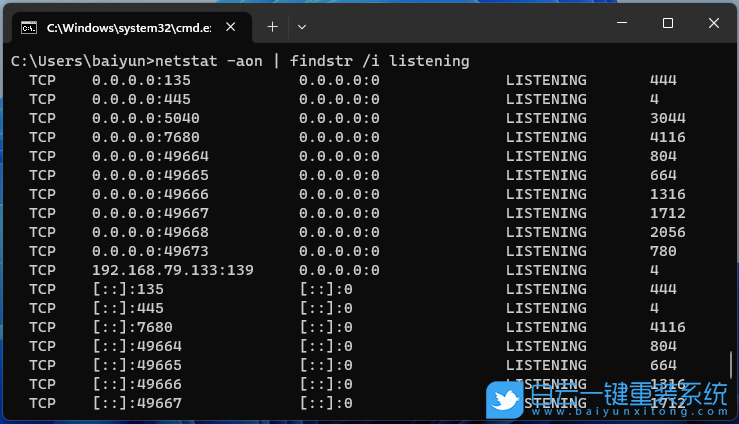The width and height of the screenshot is (739, 424).
Task: Click PID 1712 in the output
Action: pyautogui.click(x=667, y=213)
